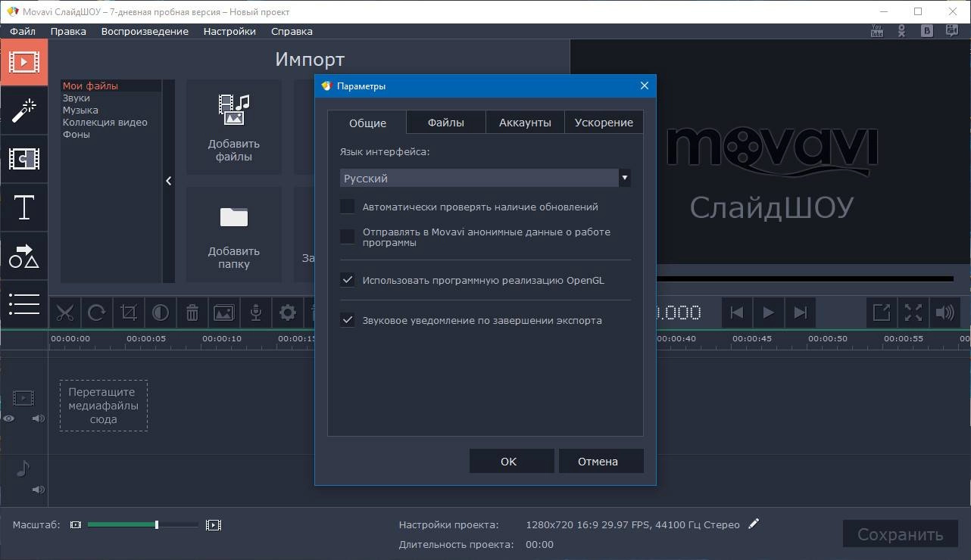The width and height of the screenshot is (971, 560).
Task: Click the Delete trash can icon
Action: click(x=192, y=312)
